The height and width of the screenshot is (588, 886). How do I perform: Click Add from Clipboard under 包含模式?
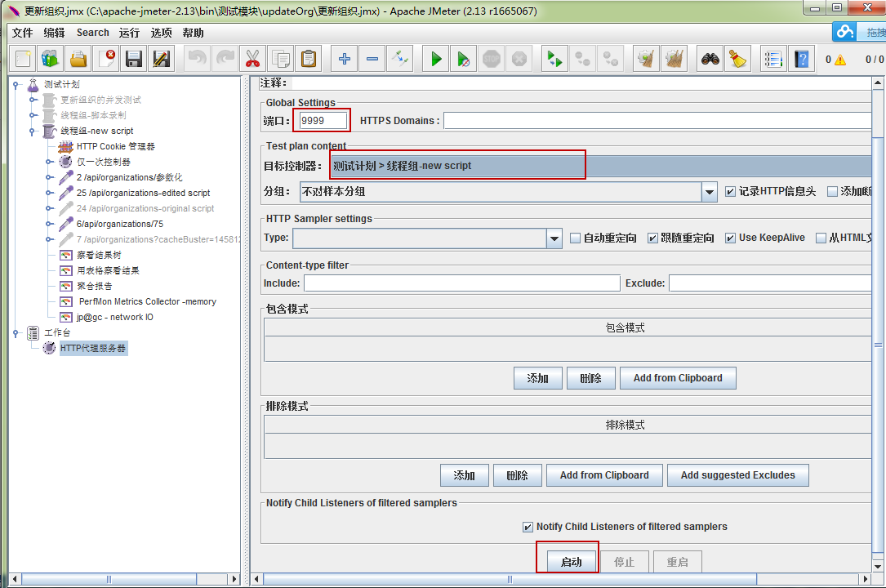click(x=678, y=378)
